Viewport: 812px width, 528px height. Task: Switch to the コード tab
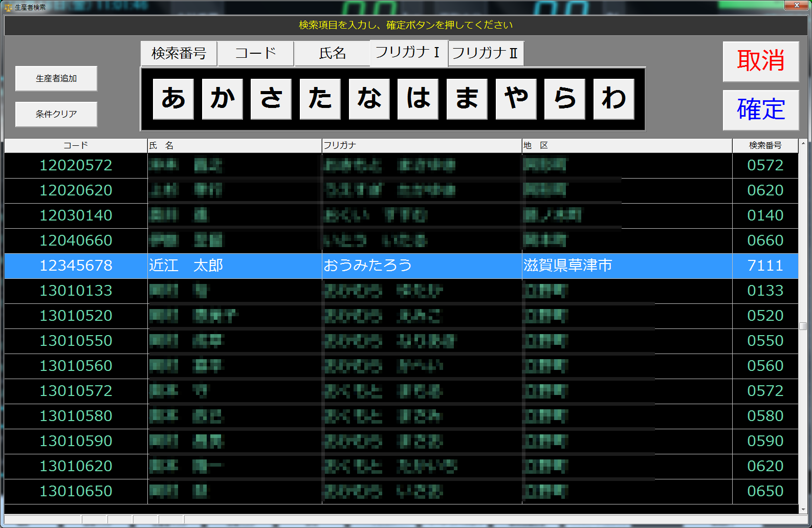click(x=256, y=54)
